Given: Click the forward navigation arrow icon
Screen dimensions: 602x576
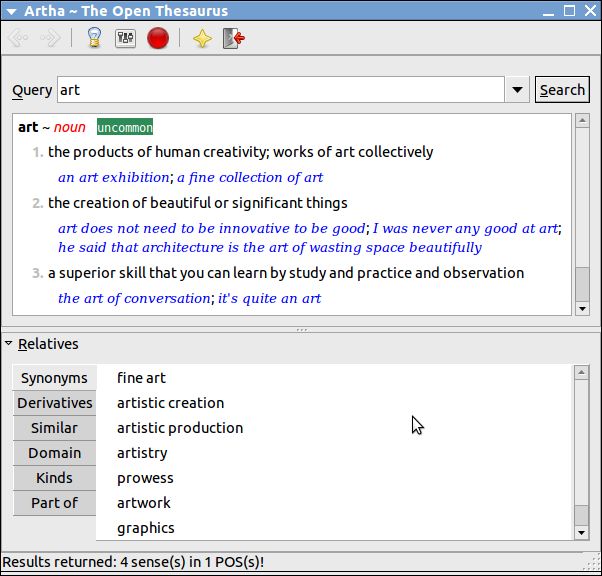Looking at the screenshot, I should tap(51, 38).
